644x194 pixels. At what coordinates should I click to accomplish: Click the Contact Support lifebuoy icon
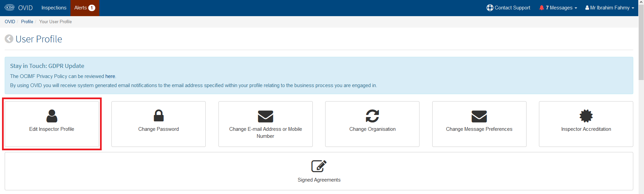[490, 8]
